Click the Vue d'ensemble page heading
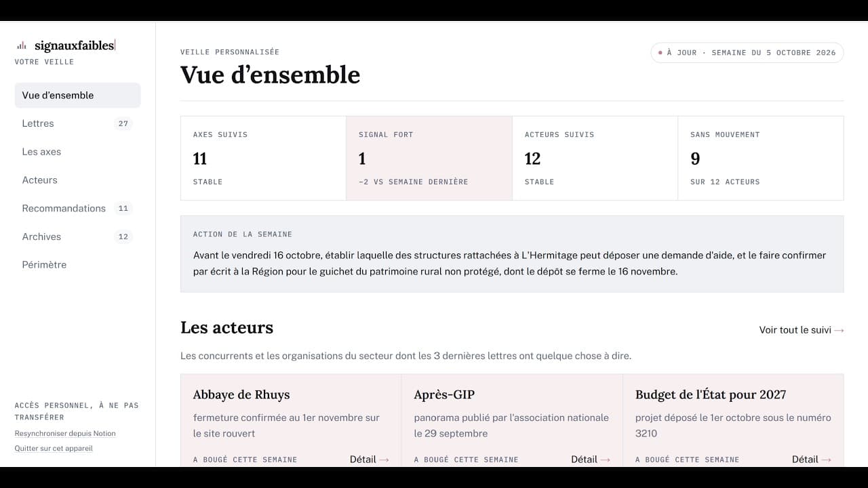The height and width of the screenshot is (488, 868). coord(270,75)
